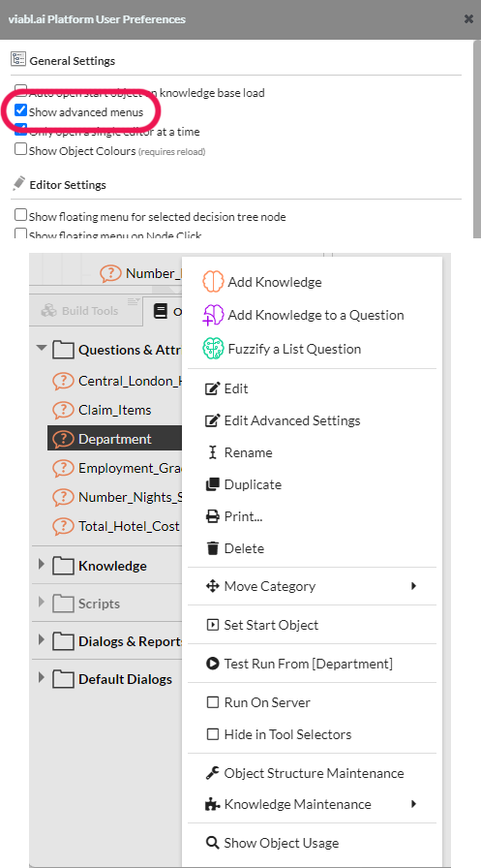Click the purple Add Knowledge to a Question icon
The width and height of the screenshot is (481, 868).
click(212, 315)
